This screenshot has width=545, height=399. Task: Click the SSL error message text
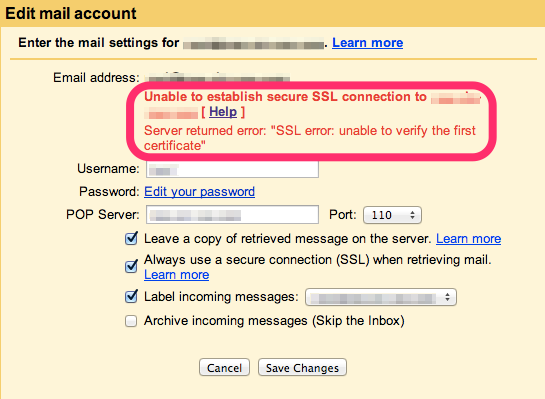309,138
